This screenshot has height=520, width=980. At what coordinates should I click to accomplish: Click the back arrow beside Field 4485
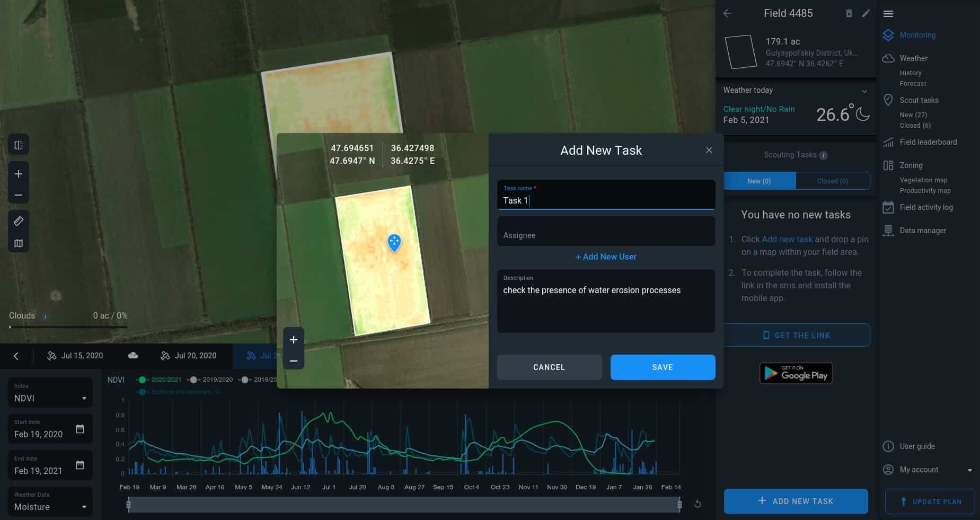click(x=728, y=13)
